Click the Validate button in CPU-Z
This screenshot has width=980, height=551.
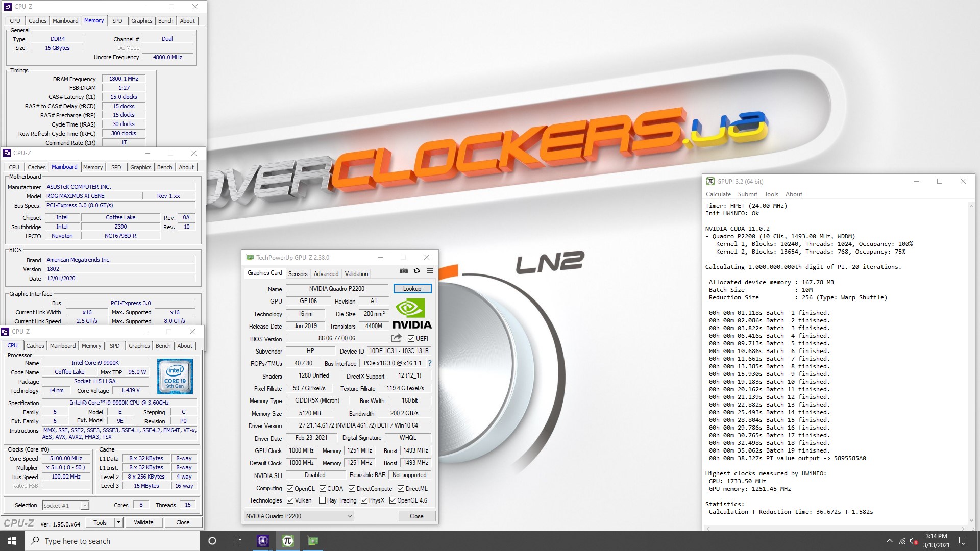[143, 522]
